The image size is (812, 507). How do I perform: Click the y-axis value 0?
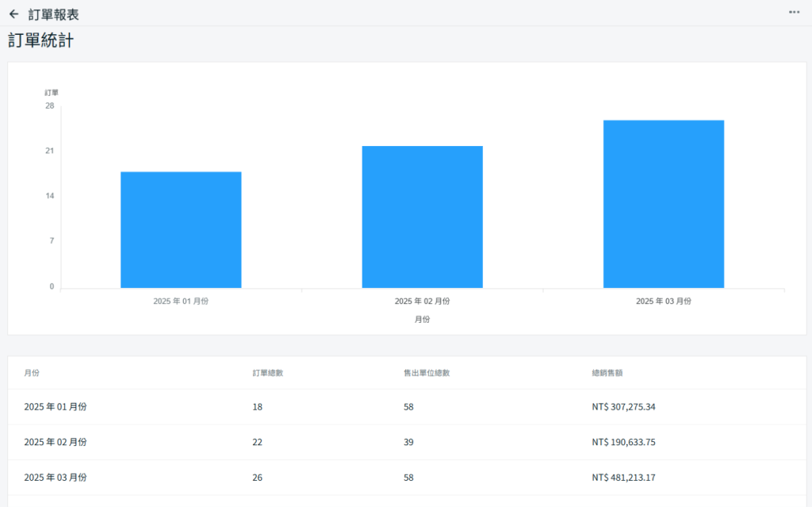[x=52, y=286]
